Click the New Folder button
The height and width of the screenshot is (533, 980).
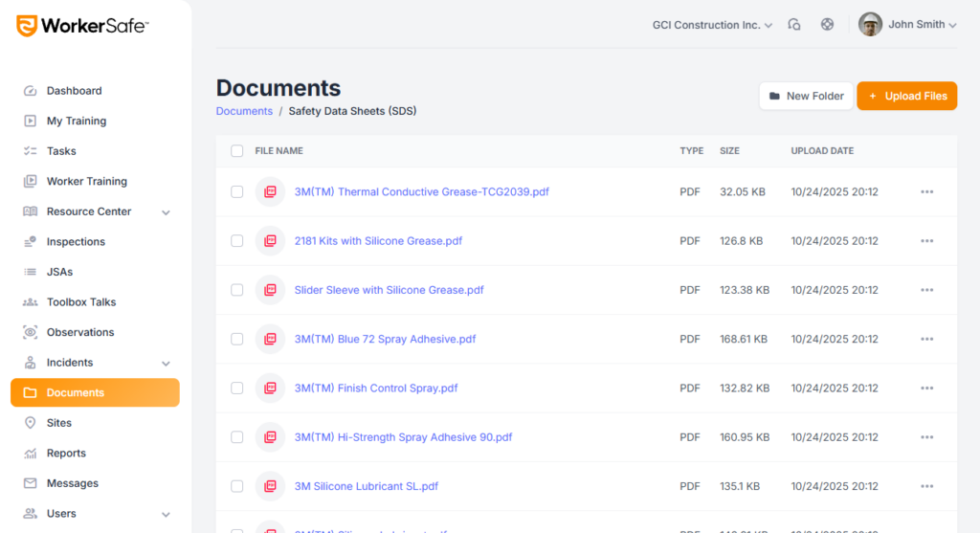[806, 96]
